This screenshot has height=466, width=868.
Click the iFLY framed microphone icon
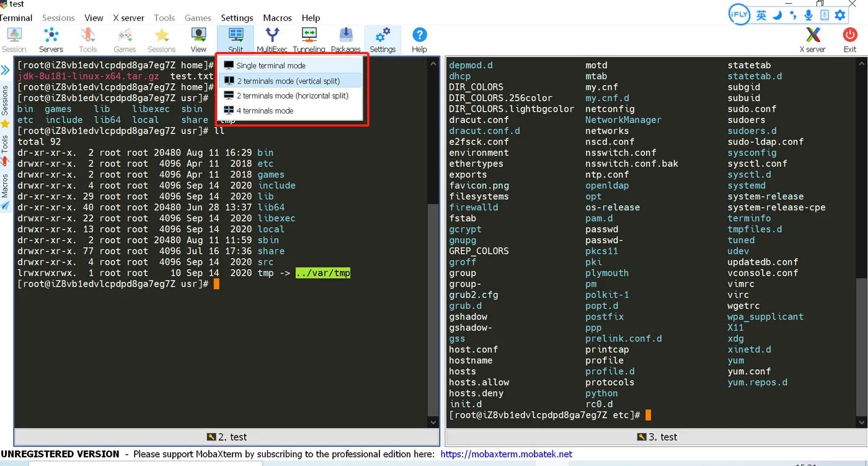coord(825,16)
